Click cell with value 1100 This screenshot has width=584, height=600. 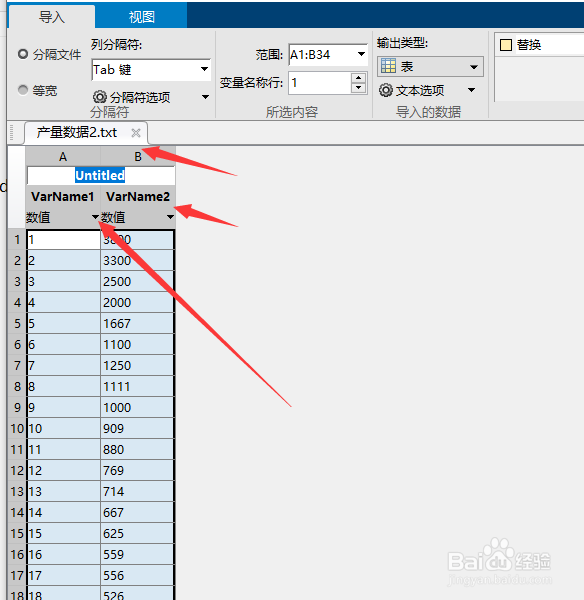click(x=137, y=345)
